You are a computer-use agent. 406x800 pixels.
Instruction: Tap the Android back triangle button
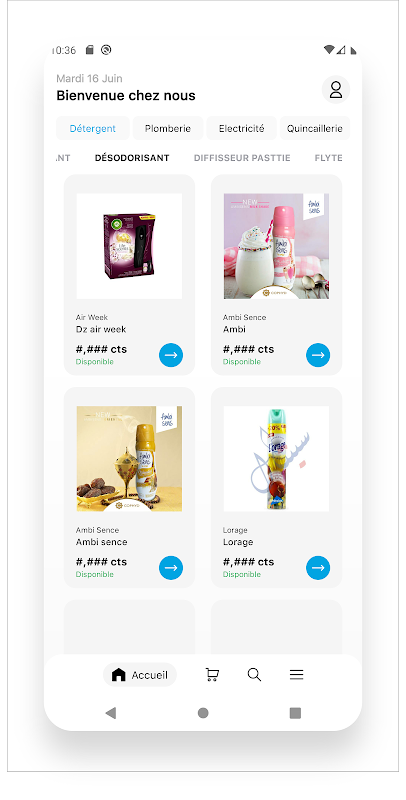pos(111,713)
